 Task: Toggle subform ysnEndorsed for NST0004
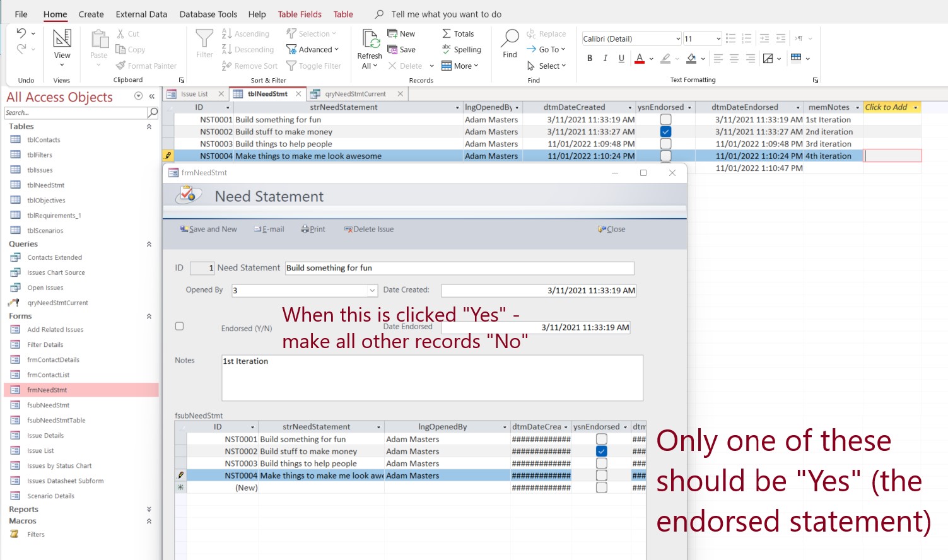(602, 475)
